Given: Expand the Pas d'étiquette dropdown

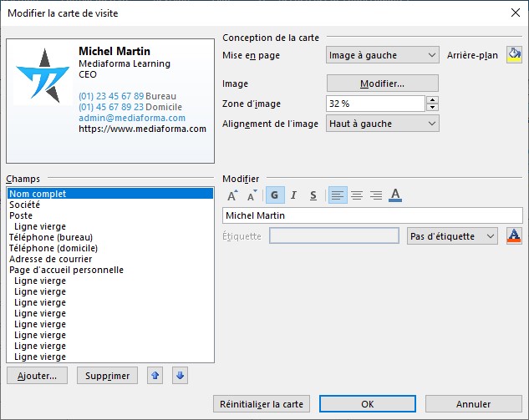Looking at the screenshot, I should tap(452, 236).
